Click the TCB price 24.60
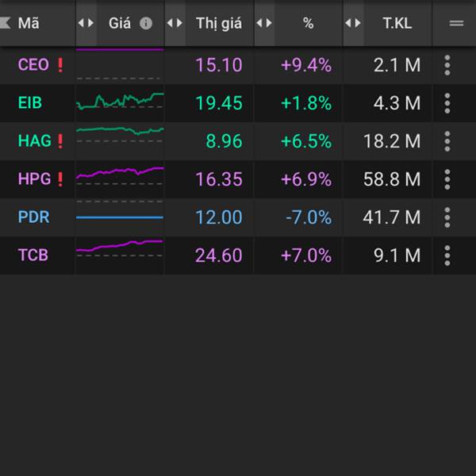 click(219, 255)
